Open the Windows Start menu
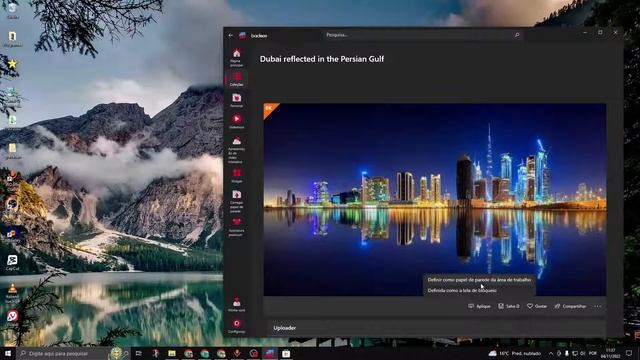640x360 pixels. (8, 353)
